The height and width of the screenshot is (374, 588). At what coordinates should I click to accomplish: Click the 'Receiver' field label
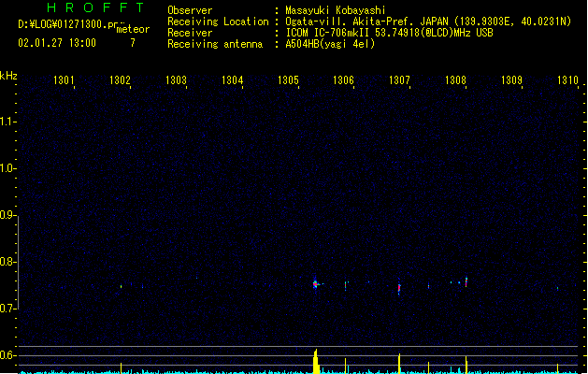[190, 33]
